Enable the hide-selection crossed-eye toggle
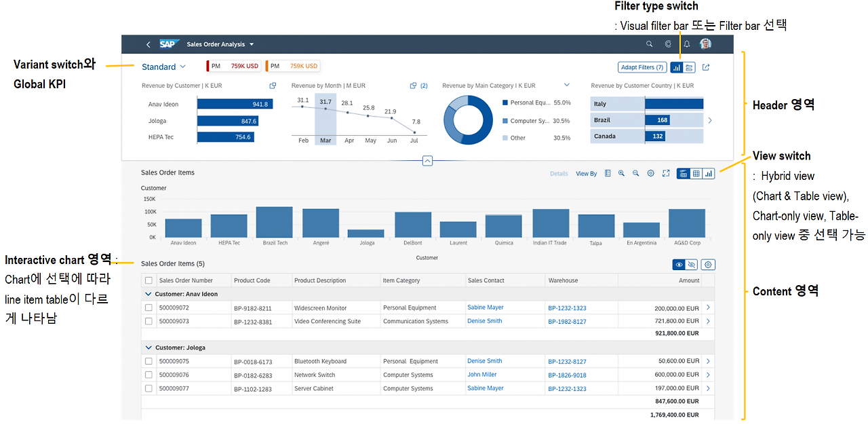This screenshot has height=429, width=868. 691,265
